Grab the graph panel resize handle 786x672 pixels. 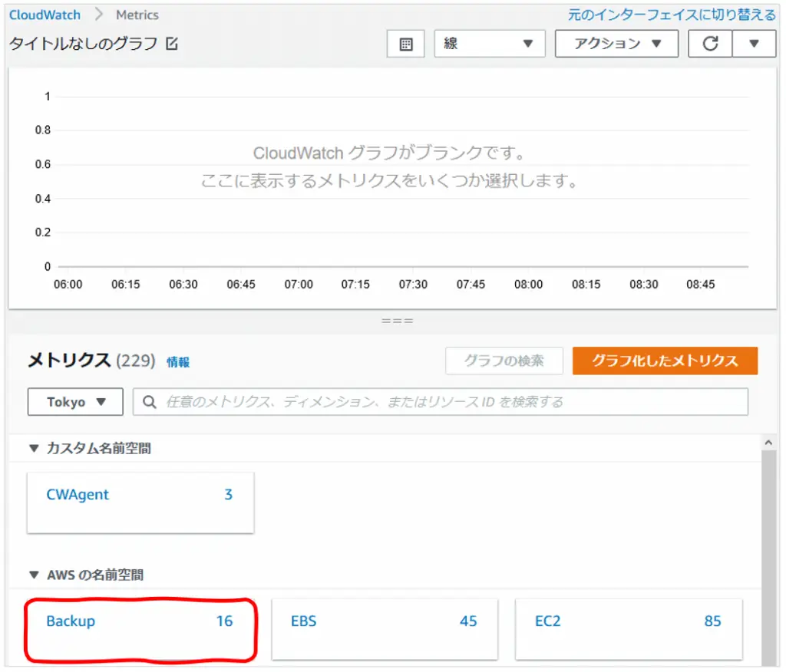point(398,321)
